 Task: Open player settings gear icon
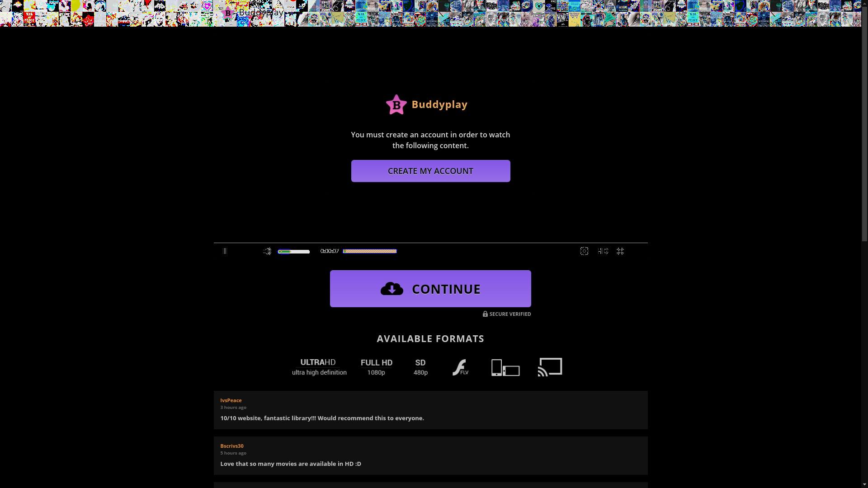584,251
